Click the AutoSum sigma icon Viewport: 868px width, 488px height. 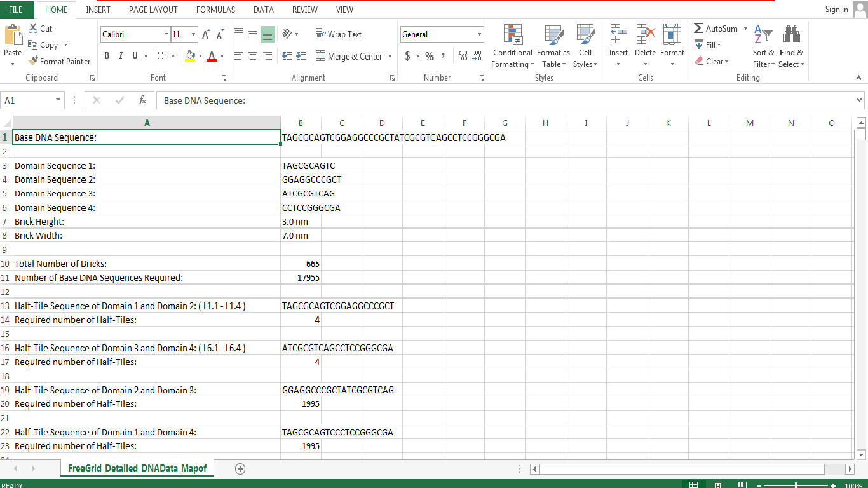pos(699,29)
